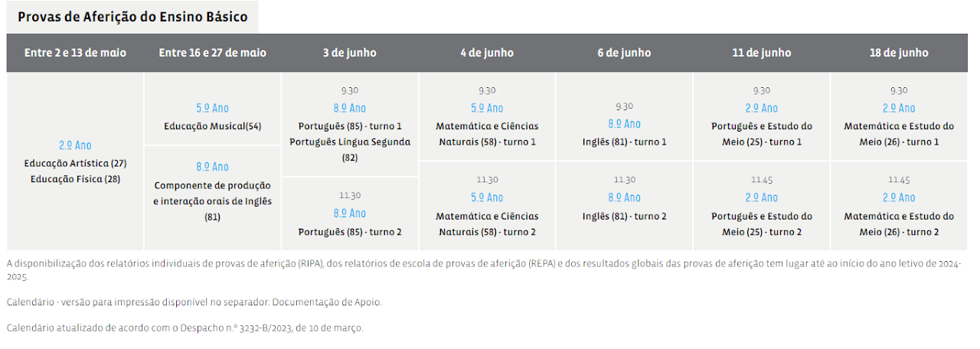Select 'Português Língua Segunda' entry
This screenshot has height=349, width=980.
point(350,142)
